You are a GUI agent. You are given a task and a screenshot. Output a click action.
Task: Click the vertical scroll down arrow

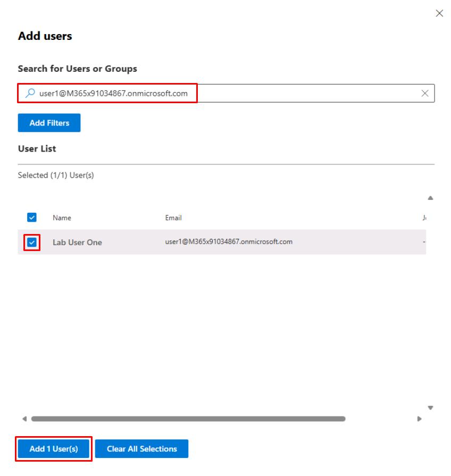(430, 408)
